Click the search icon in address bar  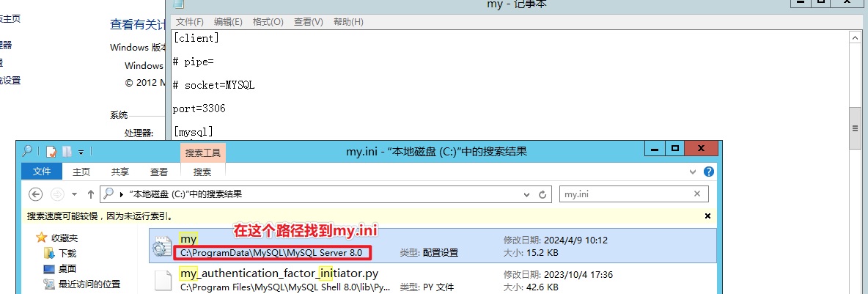pos(109,194)
